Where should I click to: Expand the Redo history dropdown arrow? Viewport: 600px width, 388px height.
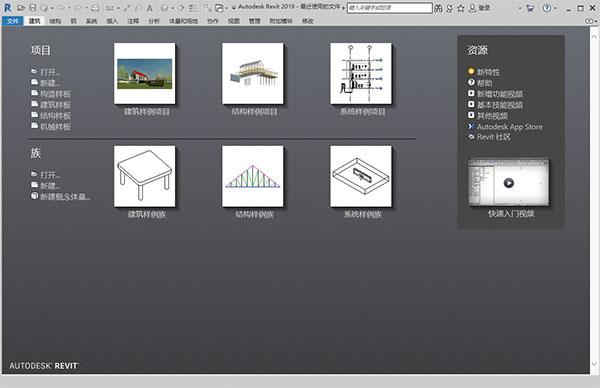(86, 8)
